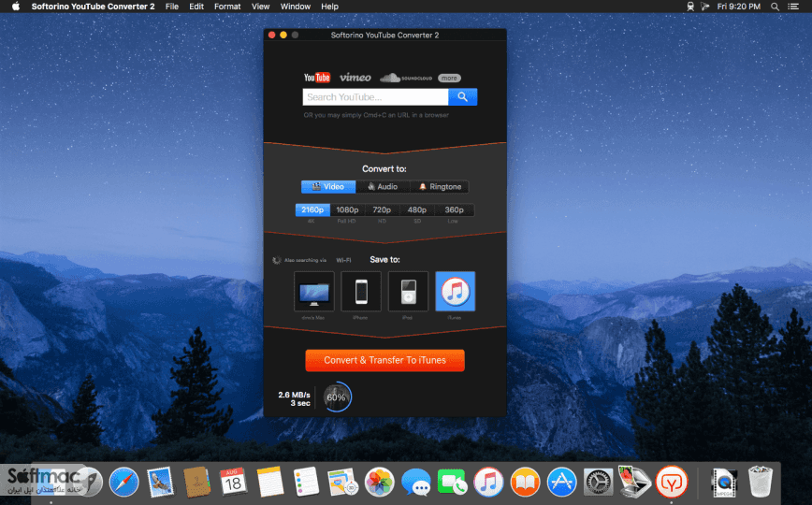Click the '2.6 MB/s' download speed text

point(294,395)
